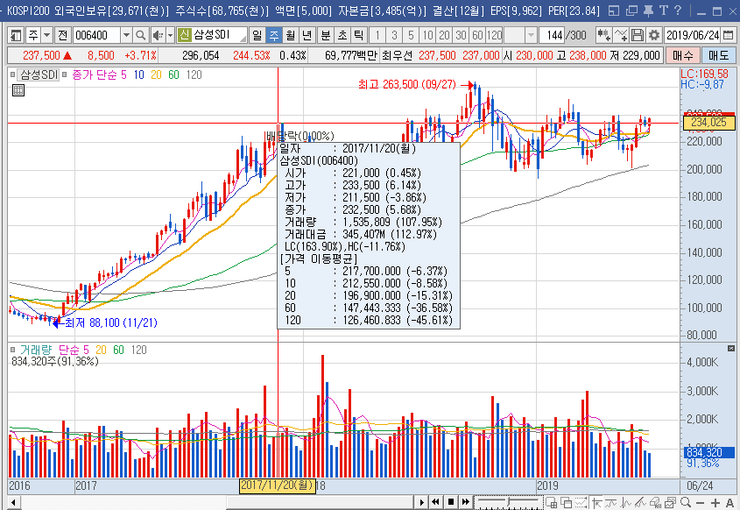The width and height of the screenshot is (740, 510).
Task: Click the add line-chart overlay icon
Action: pyautogui.click(x=621, y=35)
